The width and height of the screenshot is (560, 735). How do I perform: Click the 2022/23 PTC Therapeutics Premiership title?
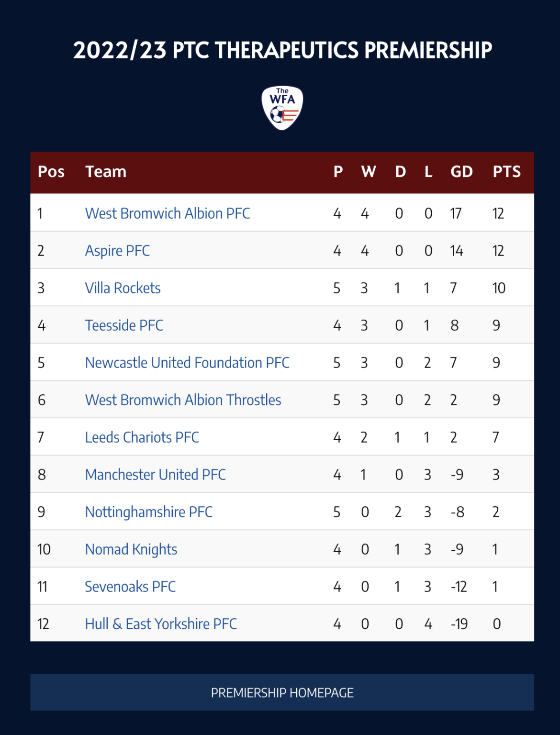pos(282,50)
